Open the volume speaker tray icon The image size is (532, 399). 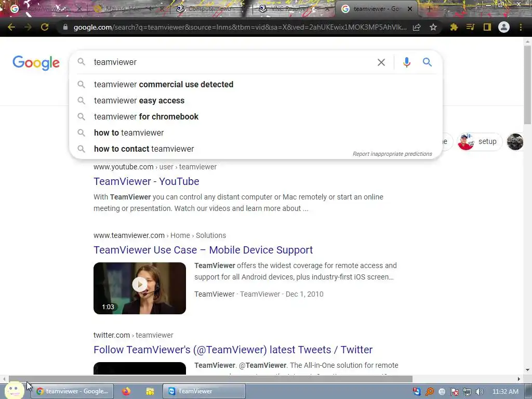[480, 392]
